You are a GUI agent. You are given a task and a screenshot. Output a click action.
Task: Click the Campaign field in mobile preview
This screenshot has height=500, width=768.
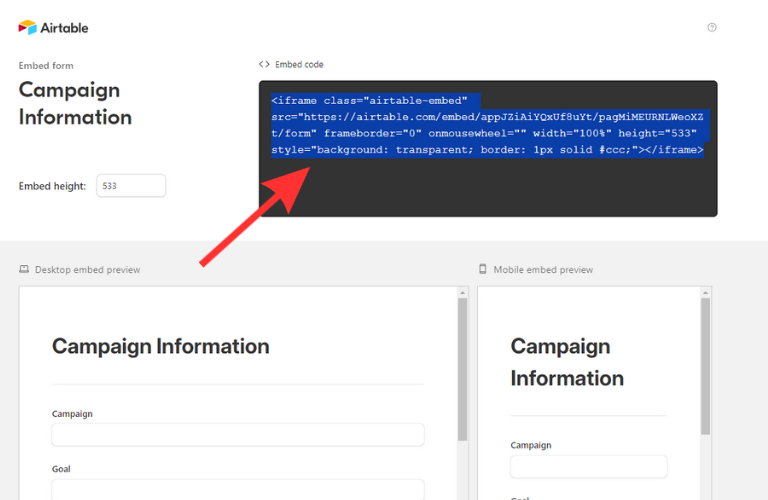tap(588, 467)
